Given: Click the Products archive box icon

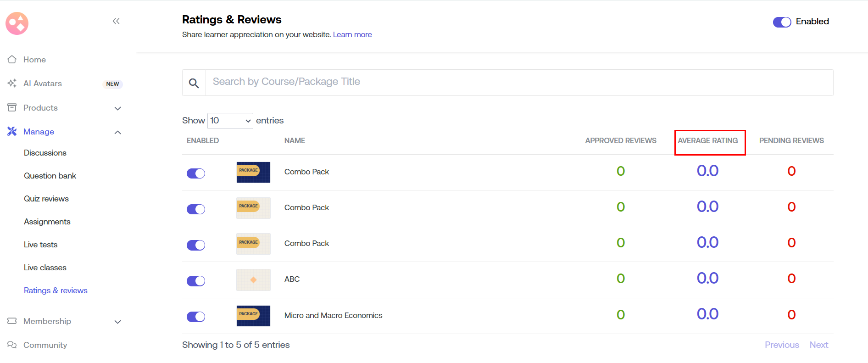Looking at the screenshot, I should pyautogui.click(x=12, y=108).
